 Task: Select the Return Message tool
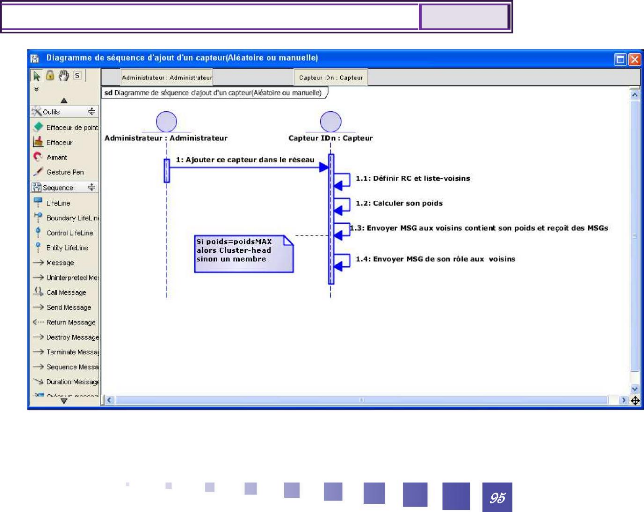pos(64,322)
